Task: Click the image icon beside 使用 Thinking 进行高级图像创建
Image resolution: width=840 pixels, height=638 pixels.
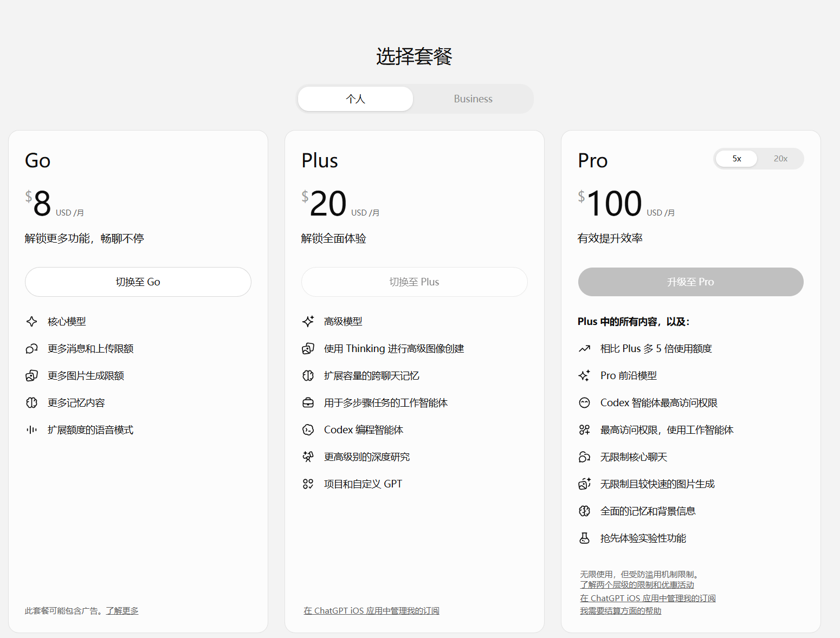Action: 308,349
